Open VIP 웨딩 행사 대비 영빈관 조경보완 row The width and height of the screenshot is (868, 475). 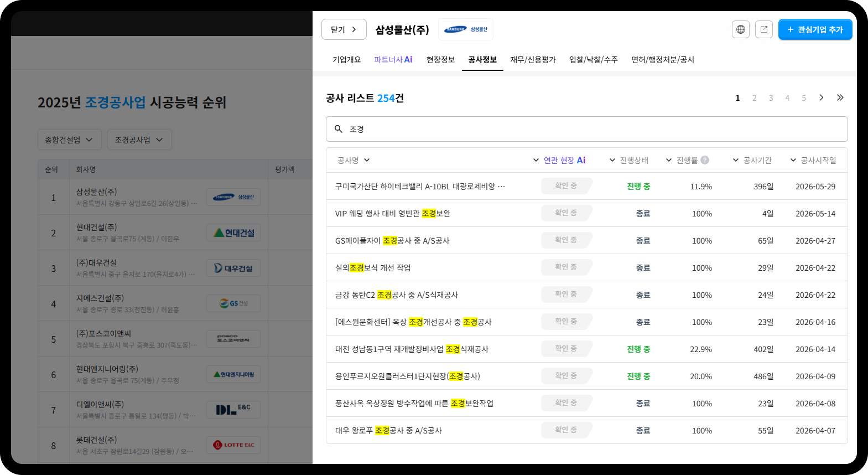[587, 214]
